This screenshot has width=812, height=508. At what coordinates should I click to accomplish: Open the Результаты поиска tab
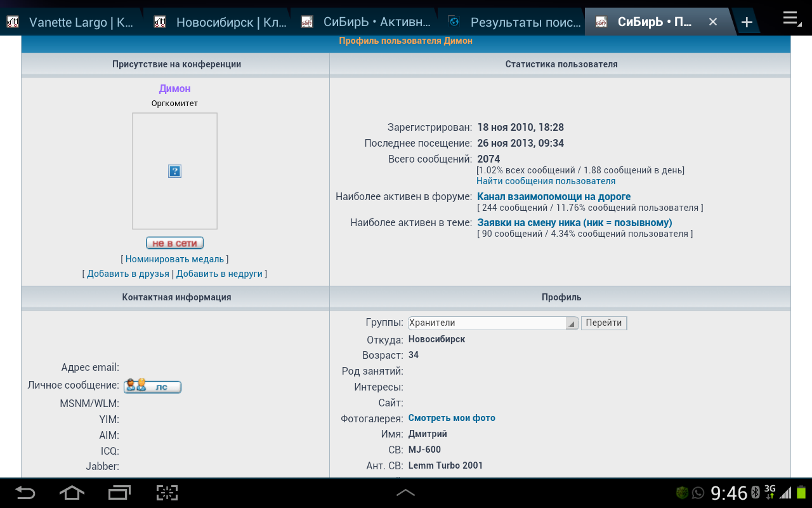point(515,22)
